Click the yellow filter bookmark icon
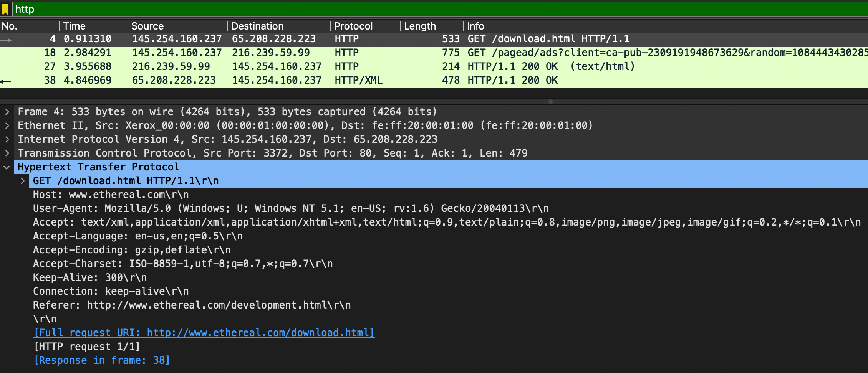Image resolution: width=868 pixels, height=373 pixels. click(x=5, y=9)
